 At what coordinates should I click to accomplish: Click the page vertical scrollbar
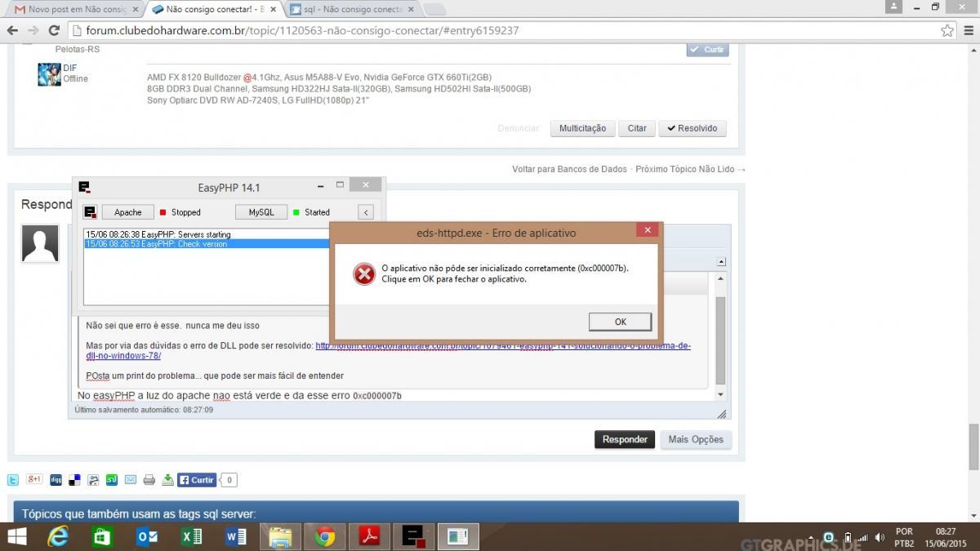tap(973, 447)
